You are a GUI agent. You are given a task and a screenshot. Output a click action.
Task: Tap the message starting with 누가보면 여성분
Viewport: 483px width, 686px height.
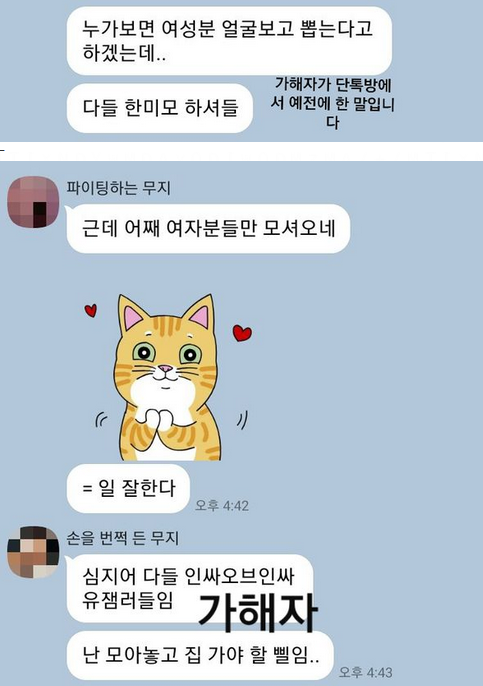coord(229,41)
